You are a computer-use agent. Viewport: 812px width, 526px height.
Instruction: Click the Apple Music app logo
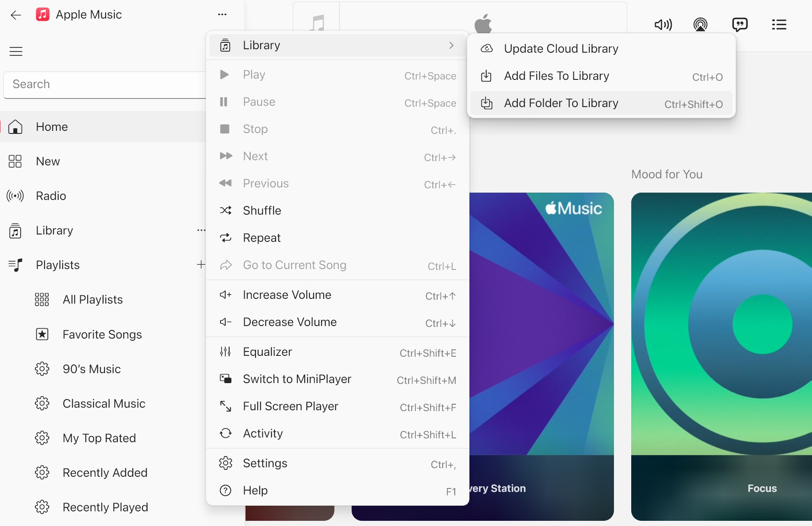click(42, 15)
